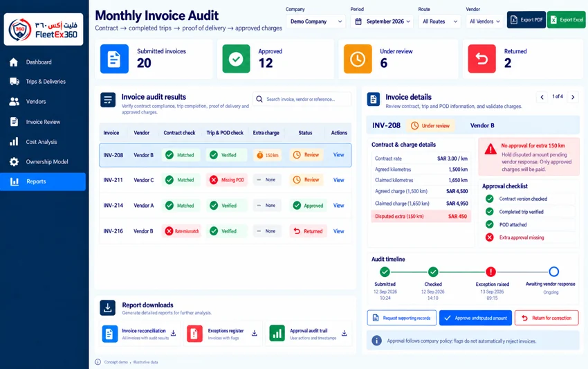Click the green Approved checkmark icon
Image resolution: width=588 pixels, height=369 pixels.
[237, 59]
